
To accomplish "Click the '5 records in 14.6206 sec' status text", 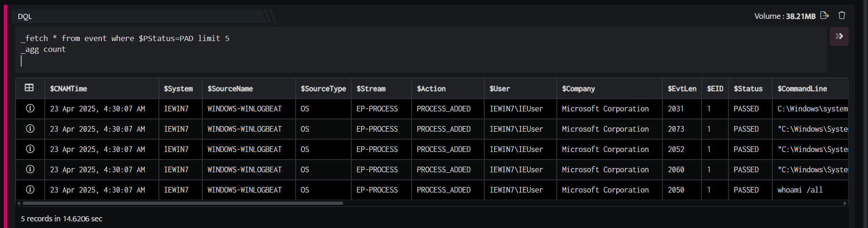I will [61, 219].
